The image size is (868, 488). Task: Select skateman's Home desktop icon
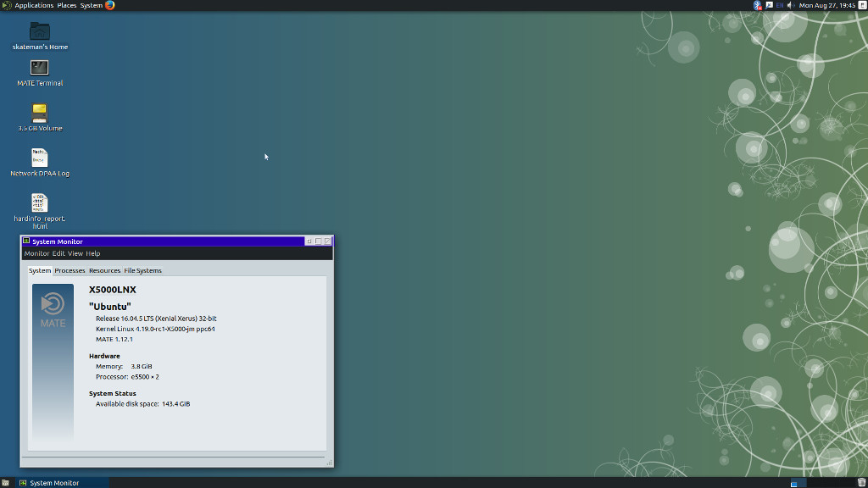tap(40, 36)
